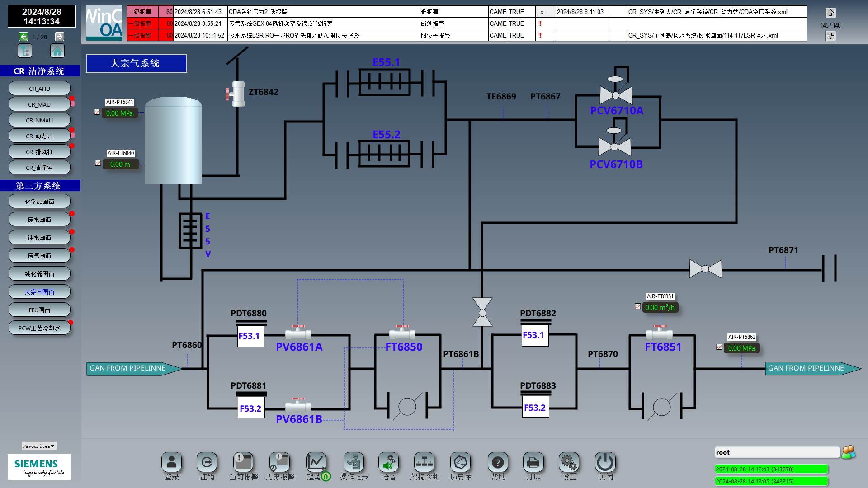
Task: Open the 设置 settings gears icon
Action: coord(569,462)
